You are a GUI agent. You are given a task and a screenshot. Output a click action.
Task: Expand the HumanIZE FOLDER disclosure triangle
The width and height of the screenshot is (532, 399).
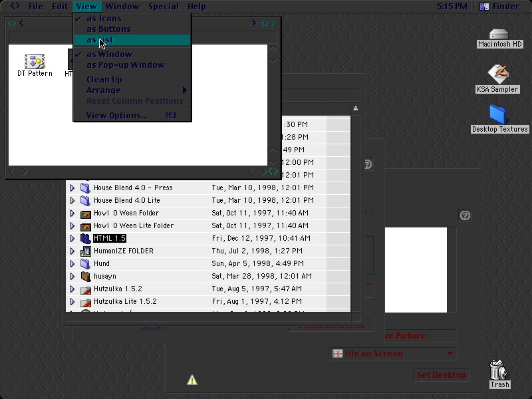pyautogui.click(x=72, y=251)
